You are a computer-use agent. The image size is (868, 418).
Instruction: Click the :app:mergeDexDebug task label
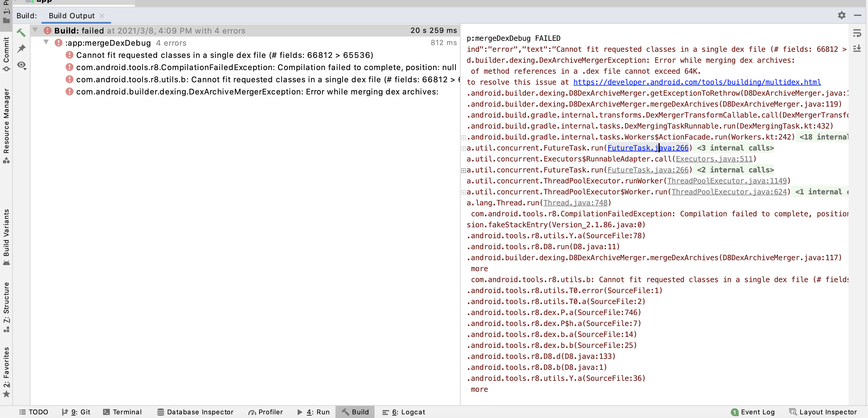click(x=108, y=43)
